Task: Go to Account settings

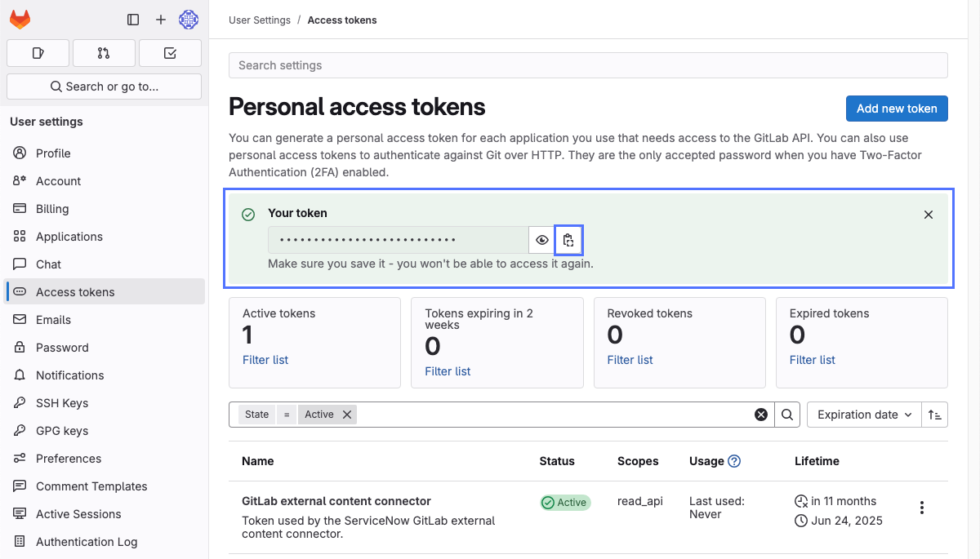Action: tap(105, 181)
